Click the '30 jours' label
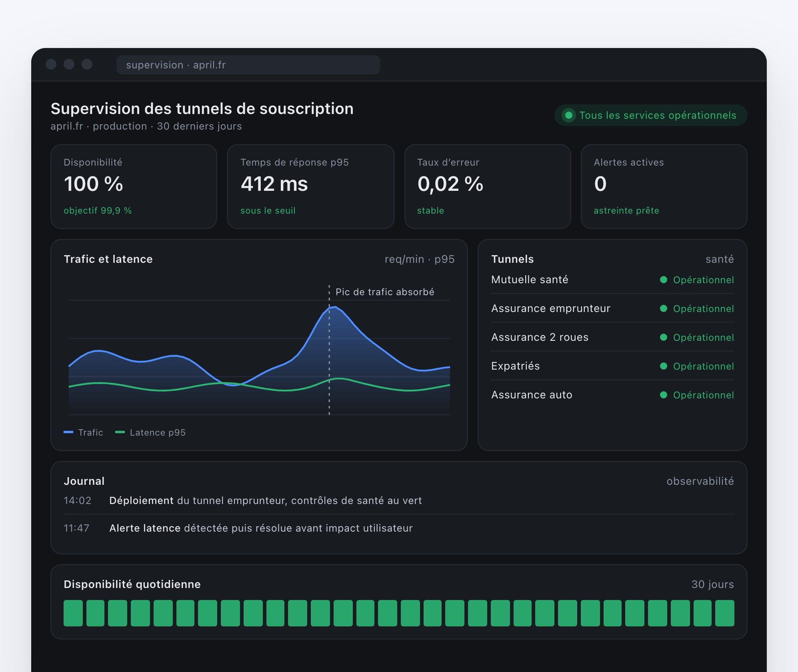 pyautogui.click(x=713, y=584)
